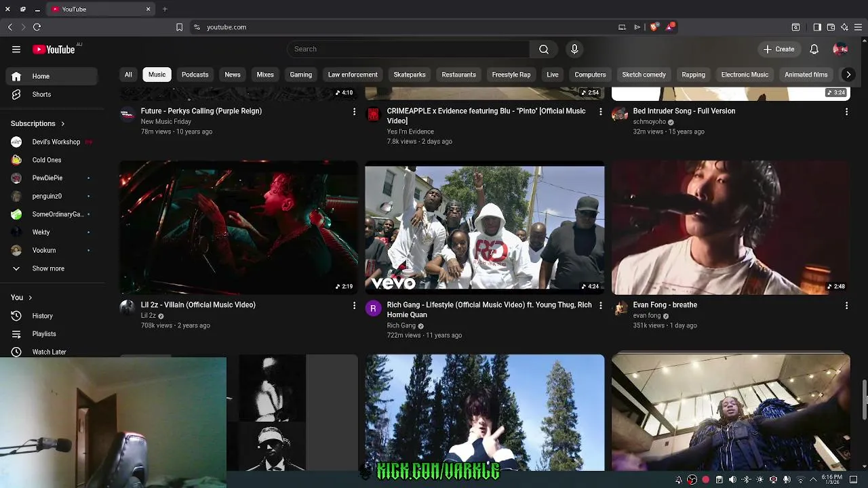Open Lil 2z channel avatar

point(127,309)
